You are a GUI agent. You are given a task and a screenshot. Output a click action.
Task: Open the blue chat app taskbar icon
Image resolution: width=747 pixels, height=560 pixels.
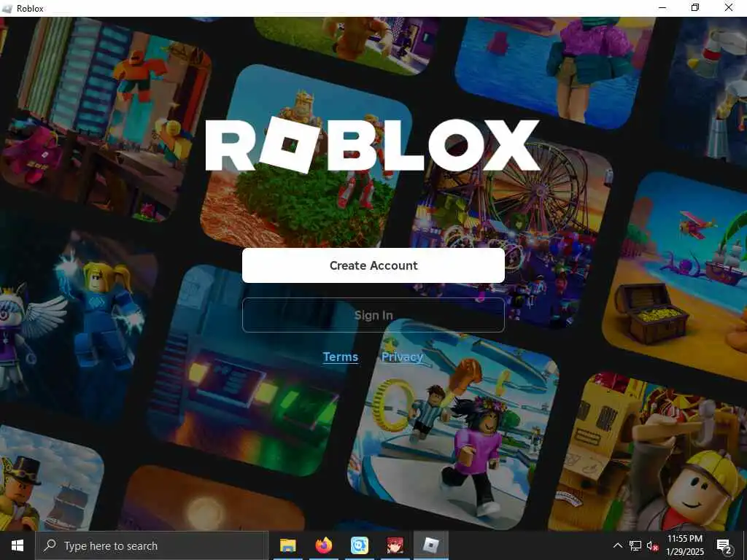tap(359, 545)
